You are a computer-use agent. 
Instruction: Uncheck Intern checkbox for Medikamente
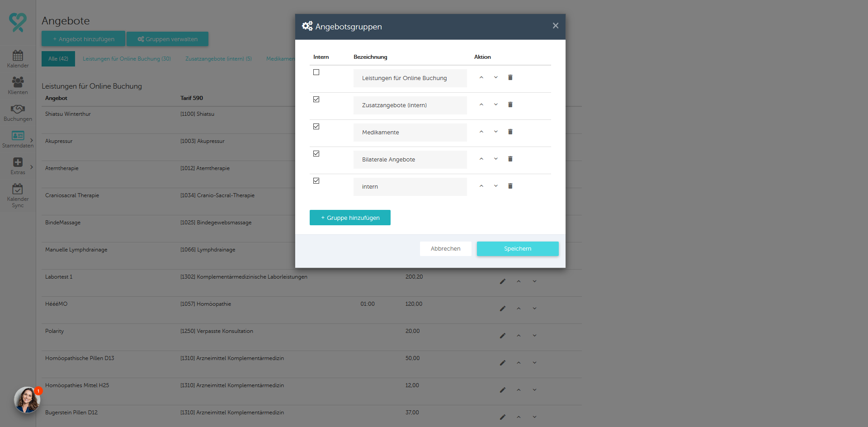click(316, 127)
